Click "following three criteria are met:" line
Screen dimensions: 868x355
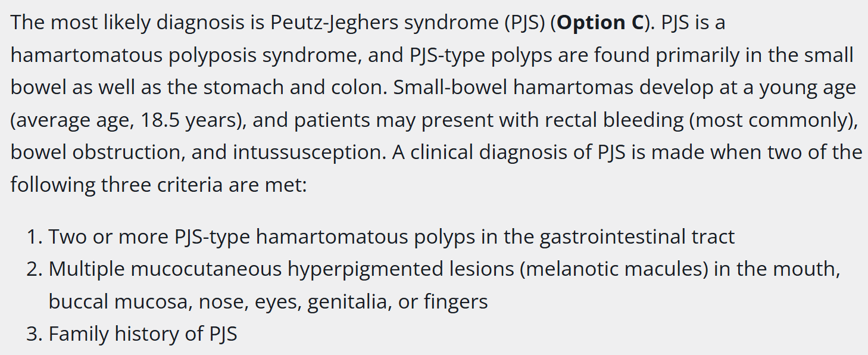click(x=158, y=185)
